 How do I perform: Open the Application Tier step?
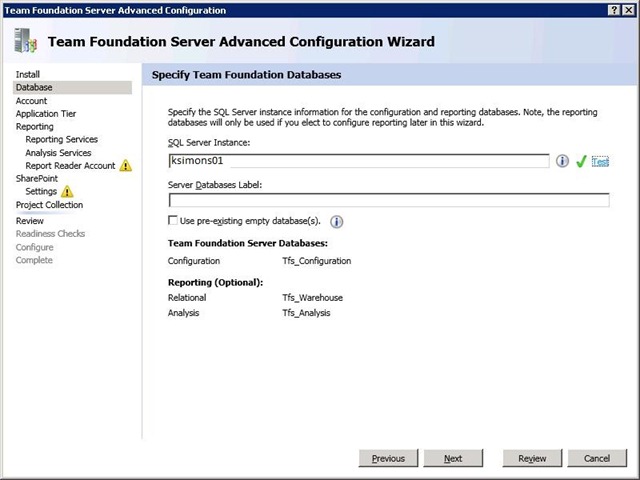click(46, 113)
